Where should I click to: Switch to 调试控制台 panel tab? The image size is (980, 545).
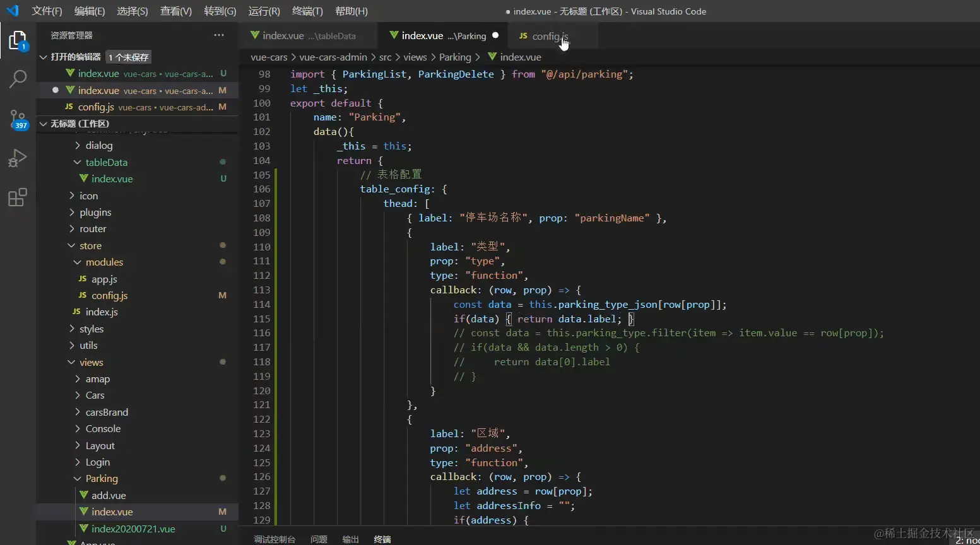(x=275, y=539)
